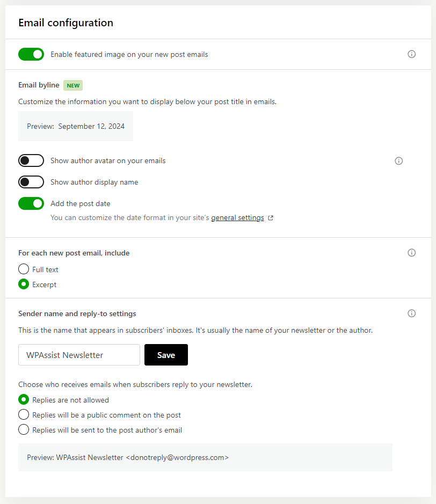Screen dimensions: 436x504
Task: Click the NEW badge next to Email byline
Action: 72,85
